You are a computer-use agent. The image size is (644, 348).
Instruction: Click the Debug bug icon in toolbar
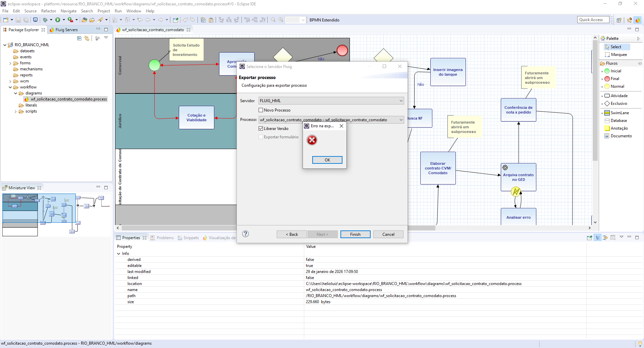[x=45, y=20]
